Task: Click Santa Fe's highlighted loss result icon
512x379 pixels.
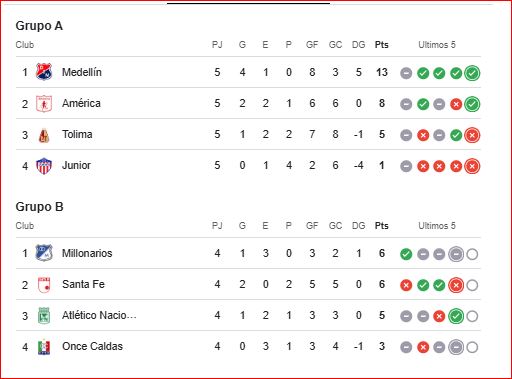Action: coord(456,285)
